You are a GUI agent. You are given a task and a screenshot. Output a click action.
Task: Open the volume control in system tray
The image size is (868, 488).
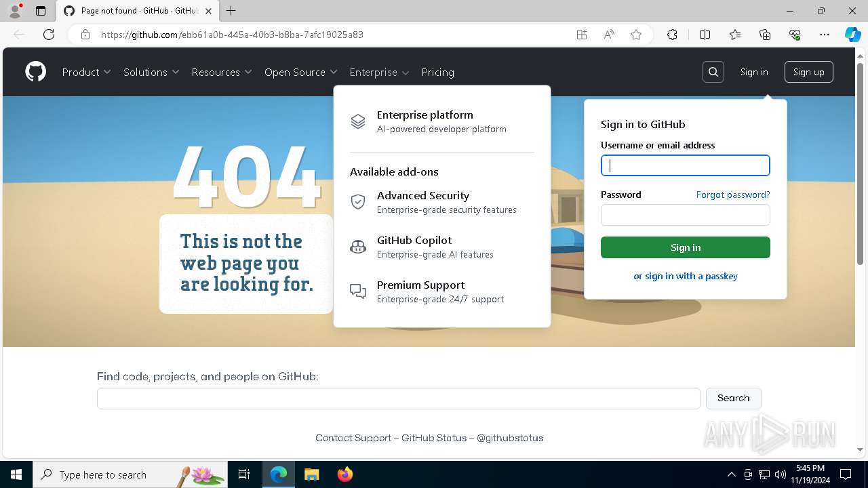pyautogui.click(x=781, y=474)
